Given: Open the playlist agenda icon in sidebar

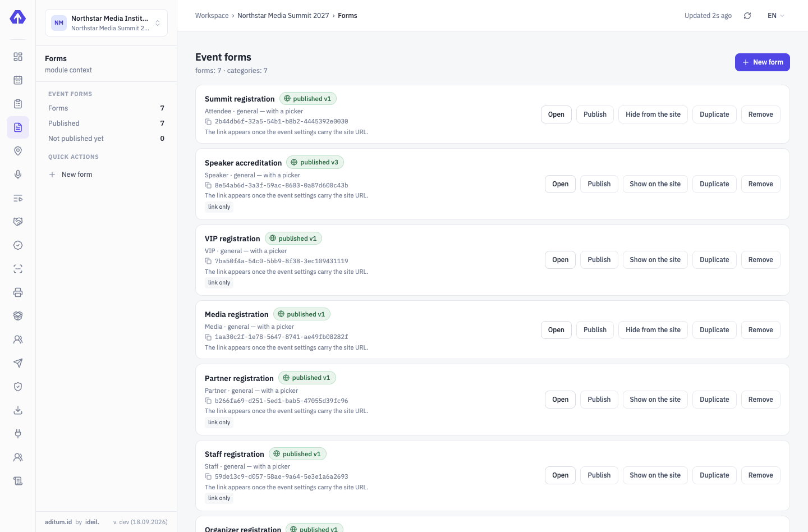Looking at the screenshot, I should tap(18, 198).
